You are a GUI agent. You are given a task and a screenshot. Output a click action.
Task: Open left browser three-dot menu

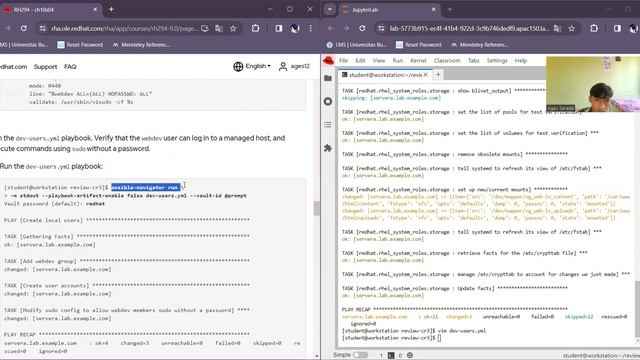(311, 28)
